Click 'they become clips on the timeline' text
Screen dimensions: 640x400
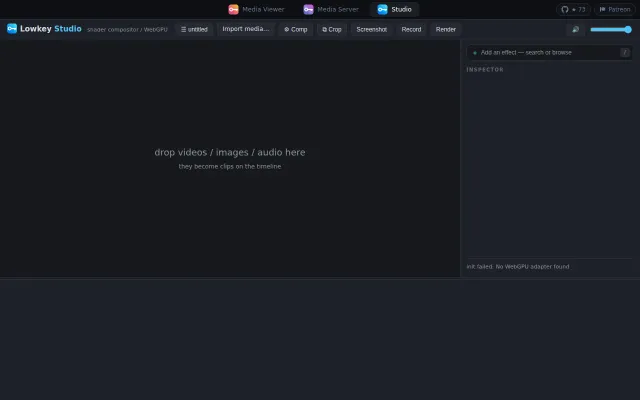click(x=230, y=167)
